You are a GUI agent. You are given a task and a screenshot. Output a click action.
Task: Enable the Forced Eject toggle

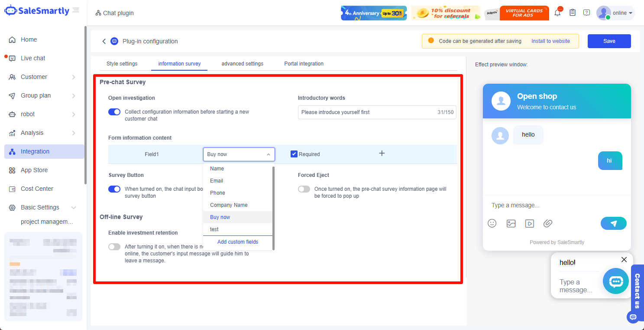[x=304, y=189]
